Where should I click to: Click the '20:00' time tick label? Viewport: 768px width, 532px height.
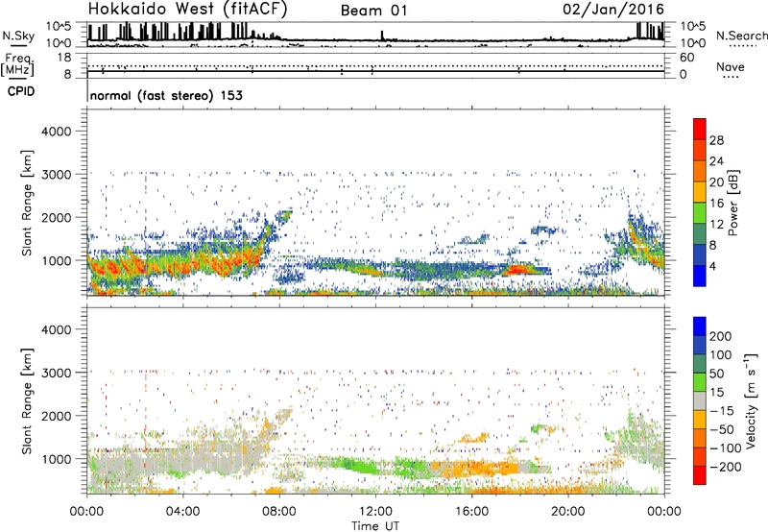coord(567,512)
